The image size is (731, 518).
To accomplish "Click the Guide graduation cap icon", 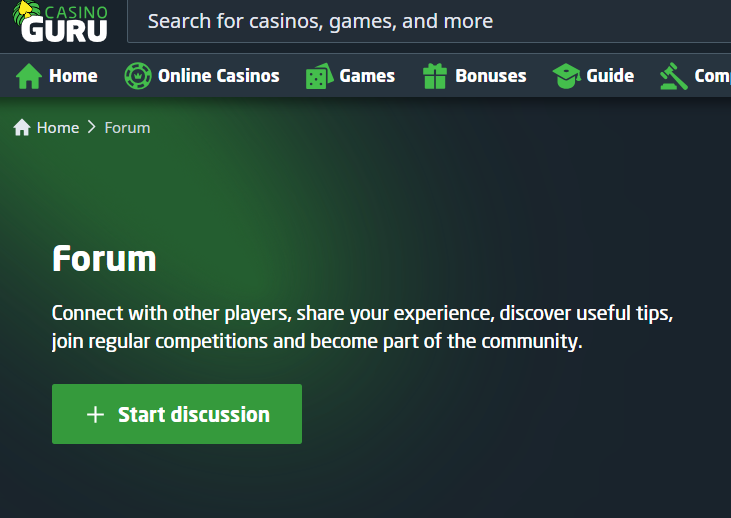I will click(566, 76).
